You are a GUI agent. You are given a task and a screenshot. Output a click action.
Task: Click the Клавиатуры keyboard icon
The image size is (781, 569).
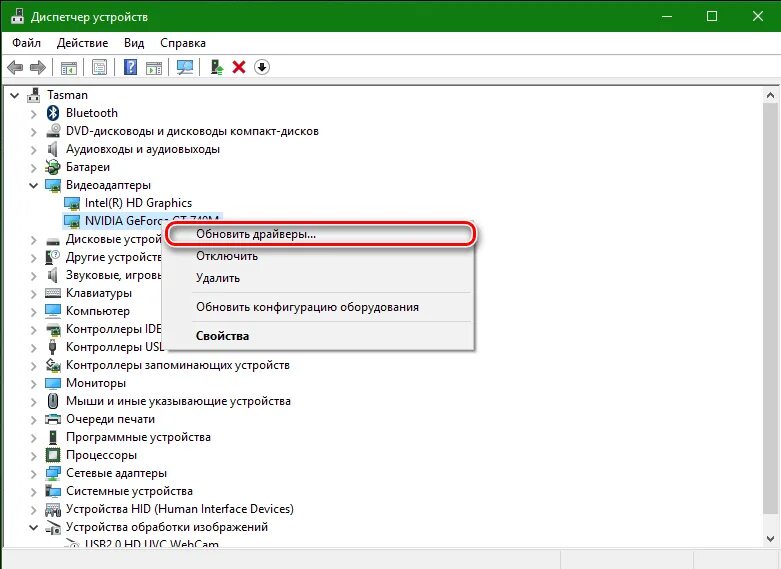[x=53, y=293]
